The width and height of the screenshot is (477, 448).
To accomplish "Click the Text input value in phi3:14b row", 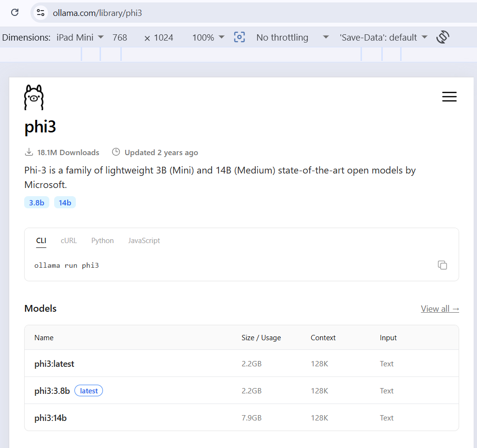I will click(387, 418).
